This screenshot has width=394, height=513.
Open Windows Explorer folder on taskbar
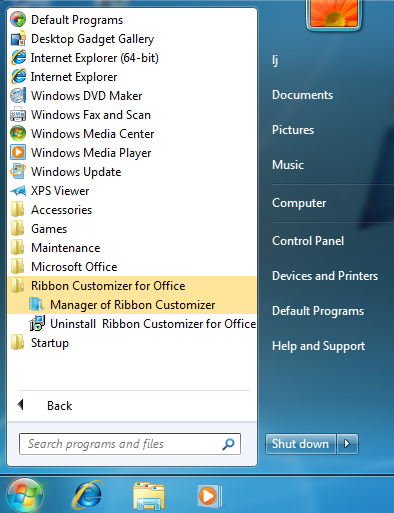[x=149, y=496]
